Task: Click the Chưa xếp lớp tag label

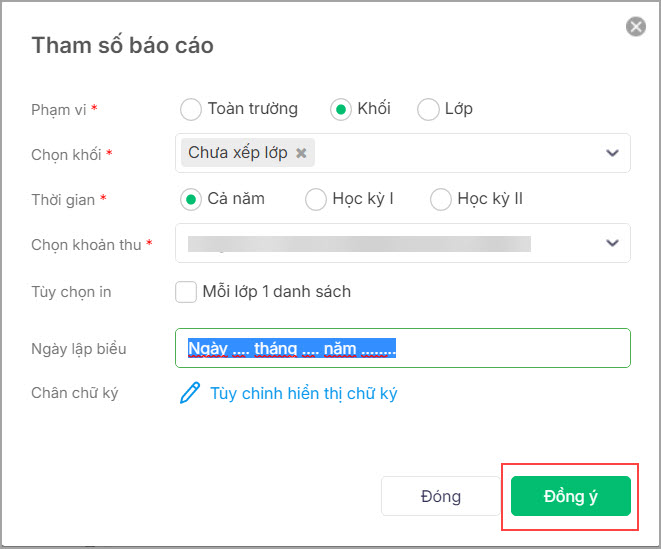Action: click(x=238, y=153)
